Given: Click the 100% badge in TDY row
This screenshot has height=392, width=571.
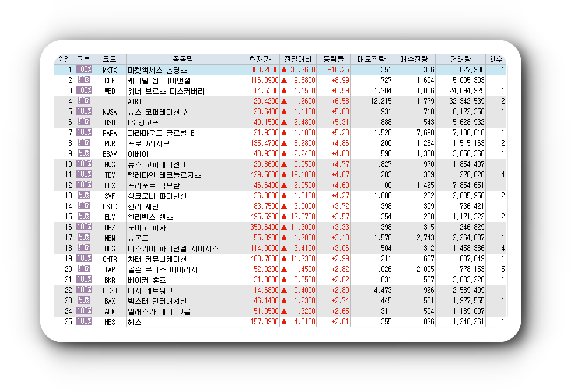Looking at the screenshot, I should [x=84, y=174].
